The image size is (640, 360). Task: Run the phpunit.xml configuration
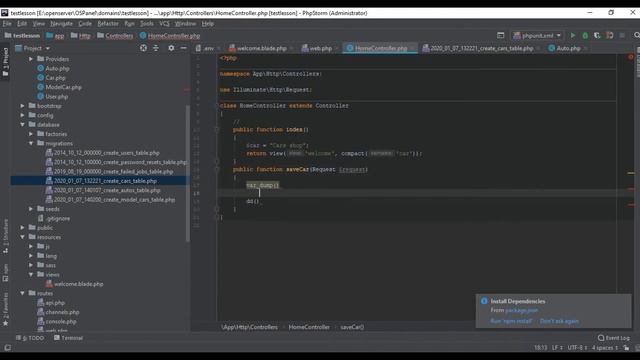point(573,36)
